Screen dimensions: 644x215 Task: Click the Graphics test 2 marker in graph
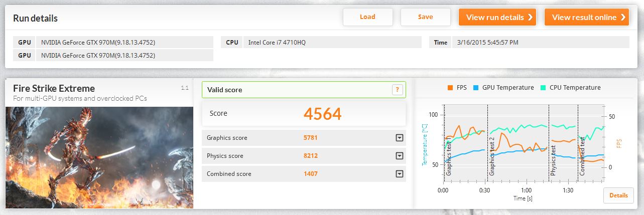[492, 156]
